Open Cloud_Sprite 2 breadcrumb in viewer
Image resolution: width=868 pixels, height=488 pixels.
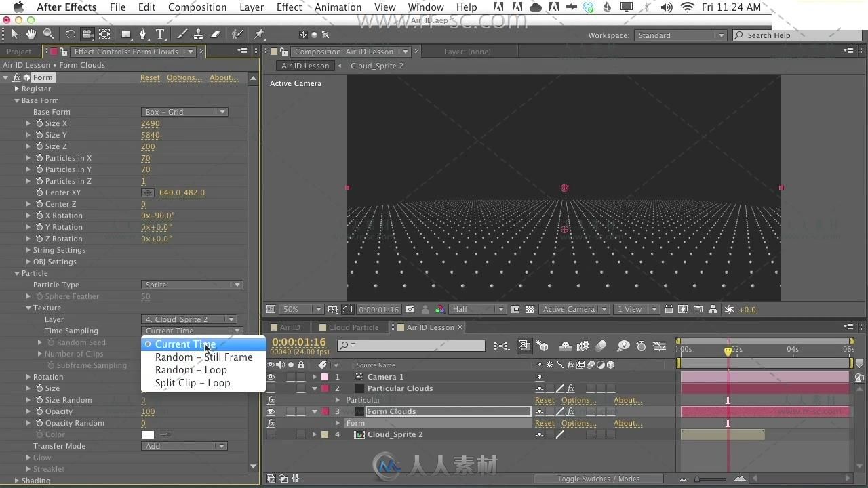pos(376,66)
